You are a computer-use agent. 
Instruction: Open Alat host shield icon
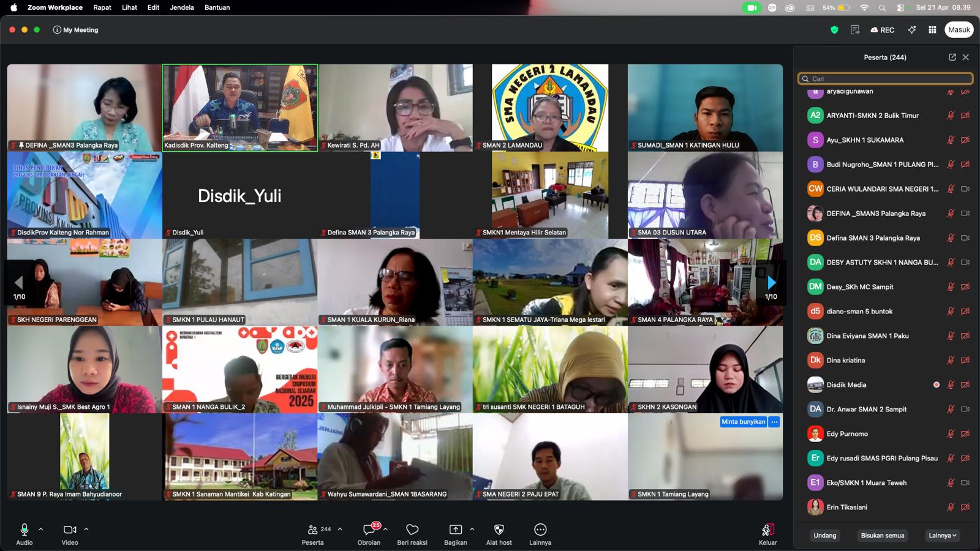499,530
